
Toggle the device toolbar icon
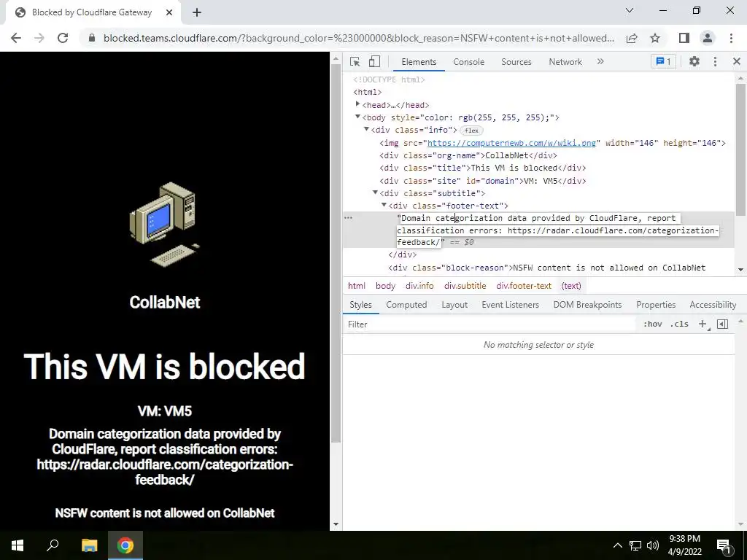[374, 61]
